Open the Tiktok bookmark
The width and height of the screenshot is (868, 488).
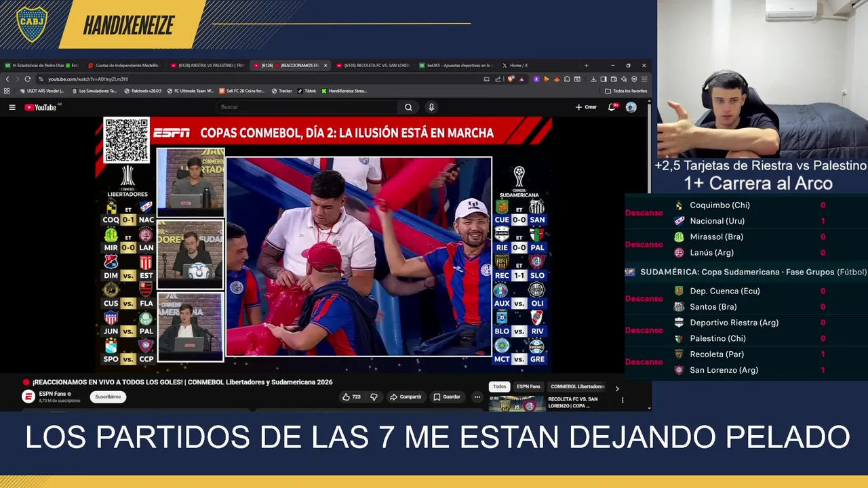pyautogui.click(x=307, y=91)
